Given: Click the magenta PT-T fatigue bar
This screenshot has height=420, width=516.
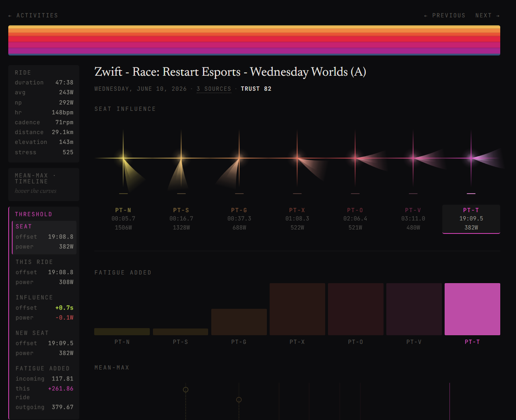Looking at the screenshot, I should (x=472, y=309).
